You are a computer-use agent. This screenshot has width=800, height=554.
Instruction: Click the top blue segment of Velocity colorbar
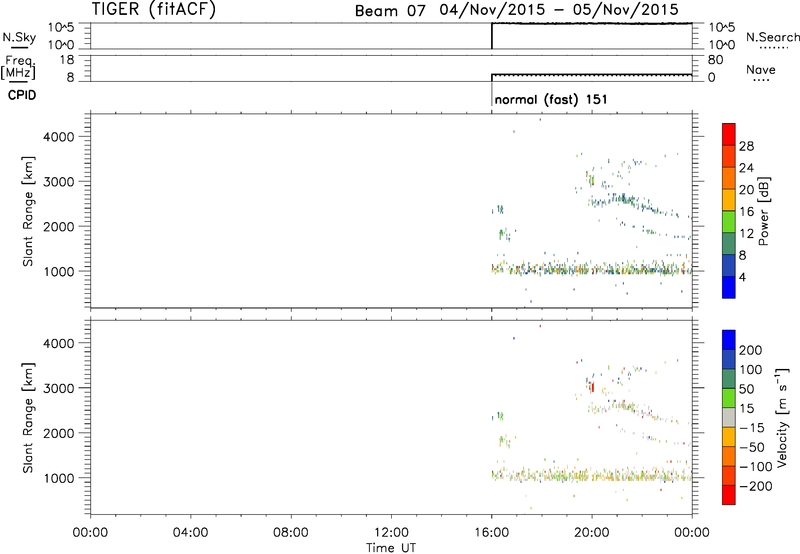pos(729,340)
